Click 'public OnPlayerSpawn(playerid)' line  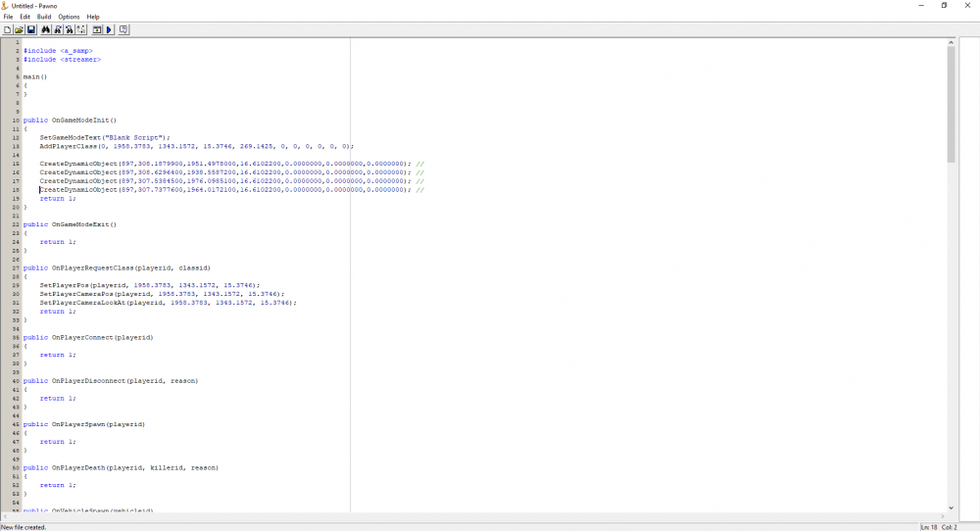84,424
